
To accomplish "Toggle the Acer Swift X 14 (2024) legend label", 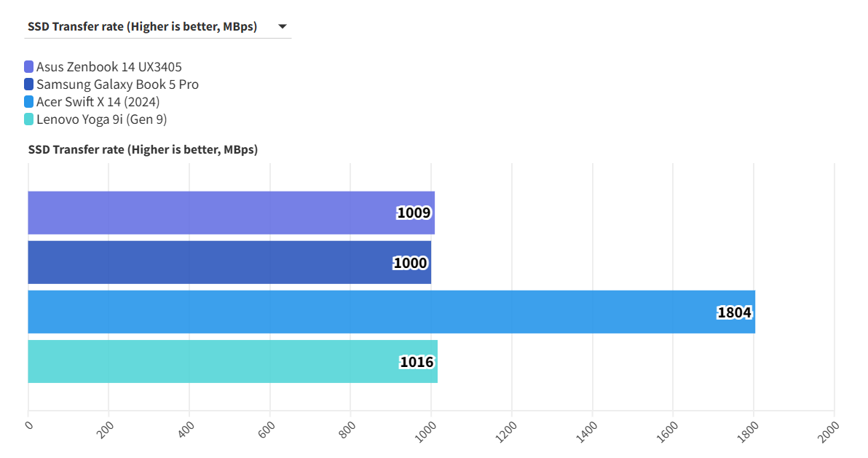I will coord(98,102).
